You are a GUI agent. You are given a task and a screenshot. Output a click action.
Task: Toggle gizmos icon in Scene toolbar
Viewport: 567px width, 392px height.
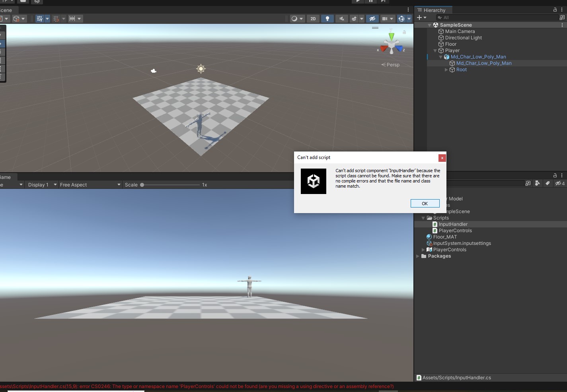401,19
